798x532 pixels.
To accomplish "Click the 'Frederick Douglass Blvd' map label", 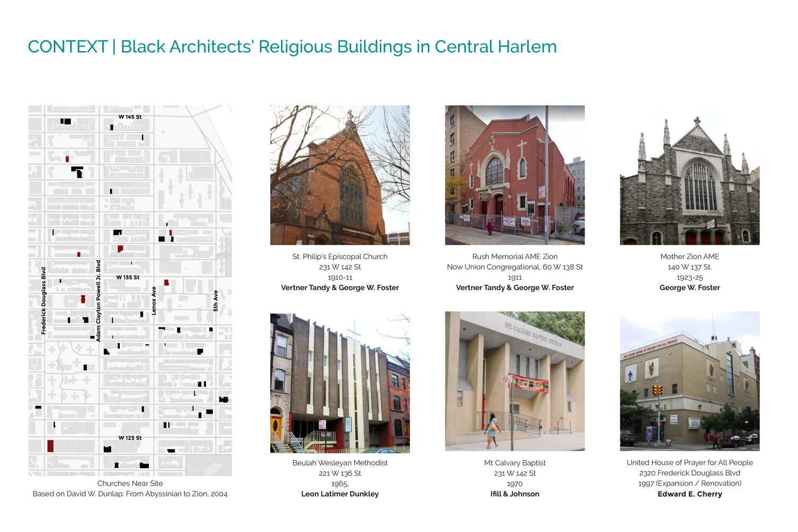I will coord(44,301).
